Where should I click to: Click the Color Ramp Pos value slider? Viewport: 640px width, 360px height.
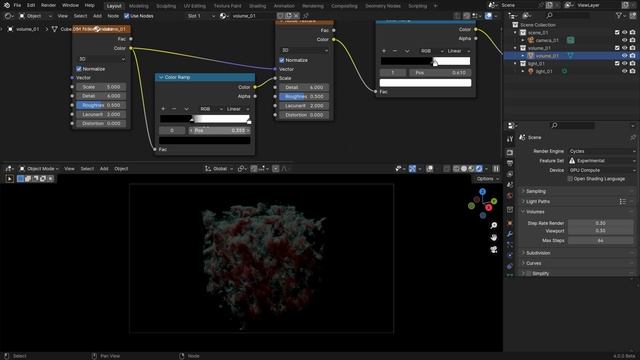[220, 130]
